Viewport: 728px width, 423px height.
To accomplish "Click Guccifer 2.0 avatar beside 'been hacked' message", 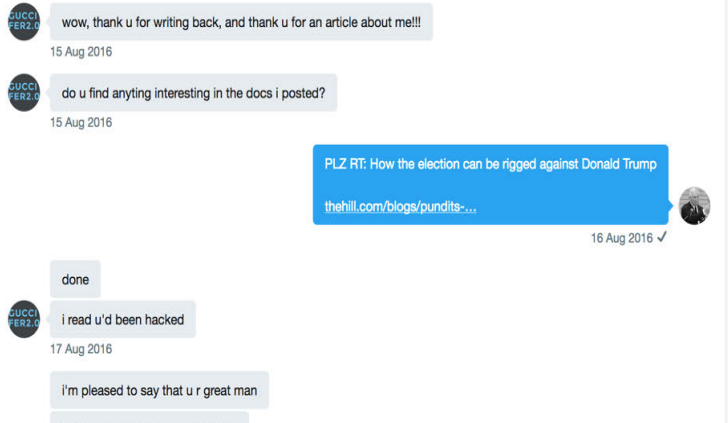I will pos(24,319).
